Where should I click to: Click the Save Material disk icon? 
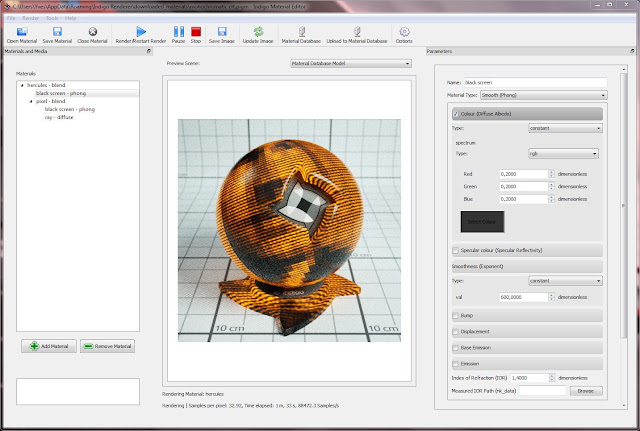coord(57,32)
